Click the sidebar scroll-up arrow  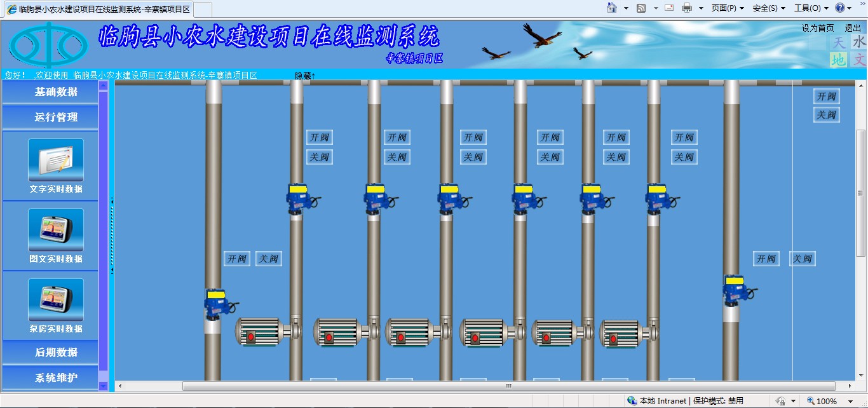[104, 86]
